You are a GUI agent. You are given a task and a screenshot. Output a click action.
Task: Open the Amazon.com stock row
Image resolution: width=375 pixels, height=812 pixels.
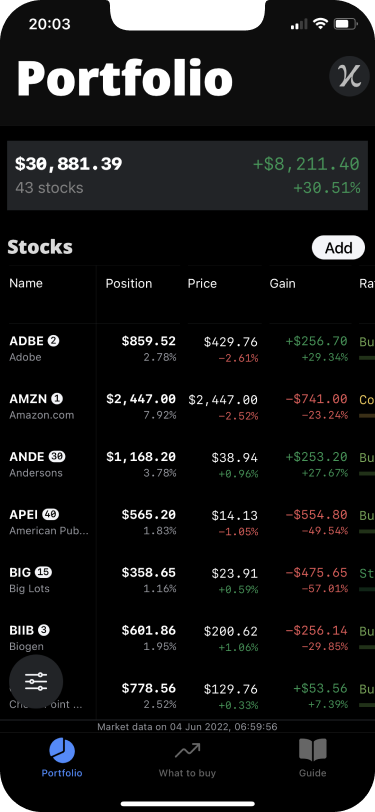pos(188,407)
